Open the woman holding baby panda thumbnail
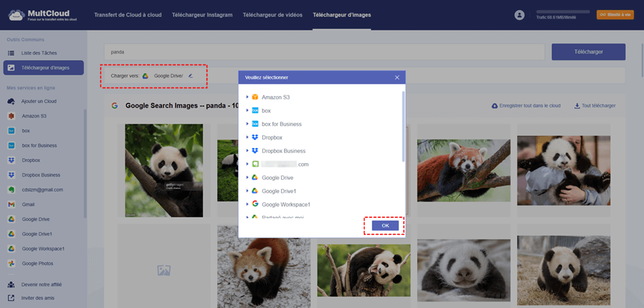 tap(563, 170)
